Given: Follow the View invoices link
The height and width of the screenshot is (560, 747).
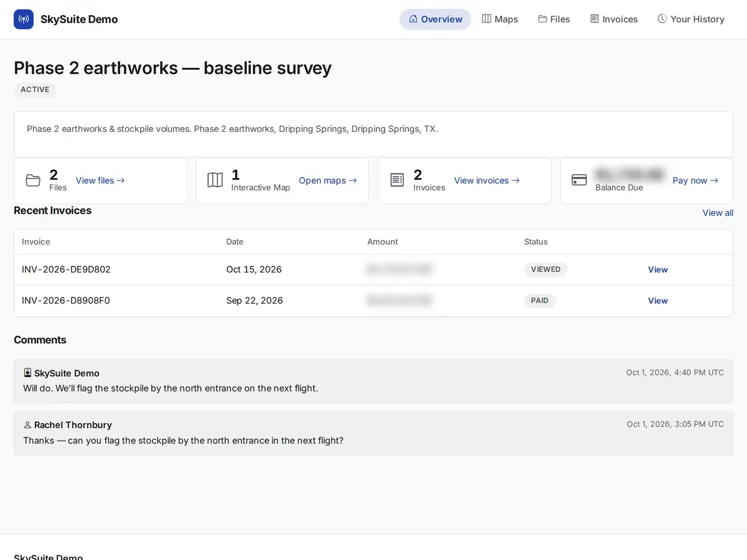Looking at the screenshot, I should point(487,180).
